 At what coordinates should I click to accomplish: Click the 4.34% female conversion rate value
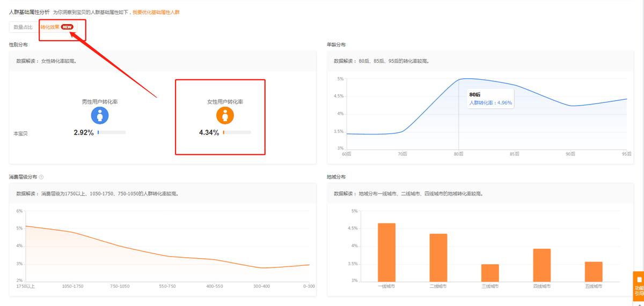click(209, 132)
